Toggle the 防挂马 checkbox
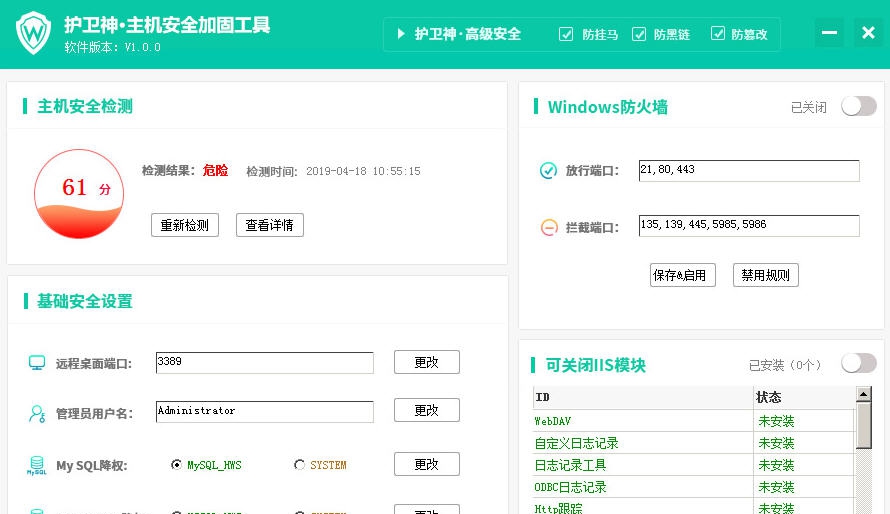This screenshot has height=514, width=890. pos(566,34)
